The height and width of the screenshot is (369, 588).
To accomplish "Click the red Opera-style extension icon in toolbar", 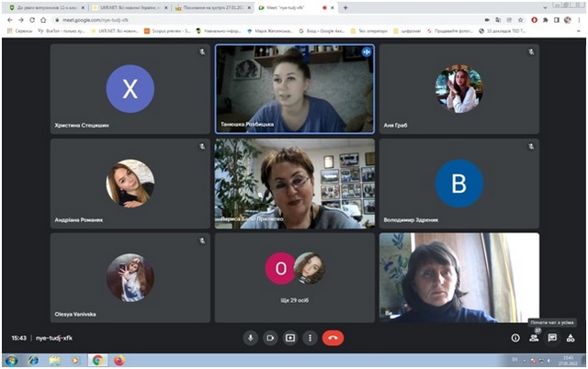I will coord(535,20).
